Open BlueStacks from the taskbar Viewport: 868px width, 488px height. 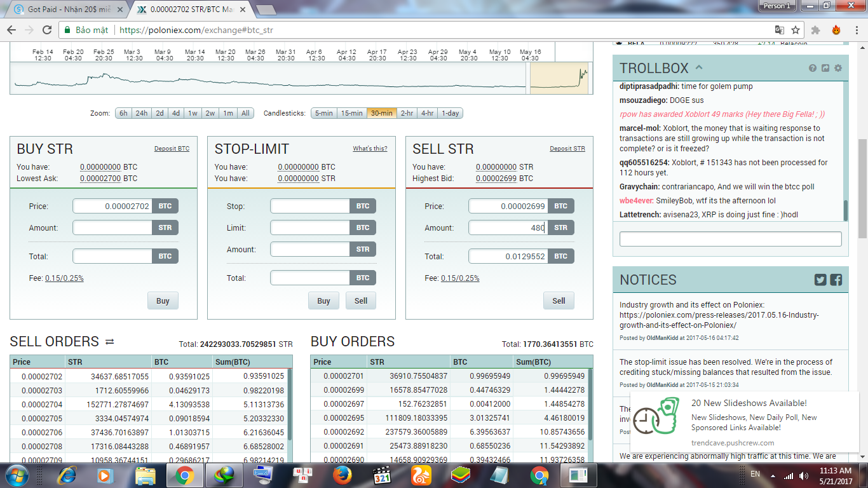tap(461, 475)
